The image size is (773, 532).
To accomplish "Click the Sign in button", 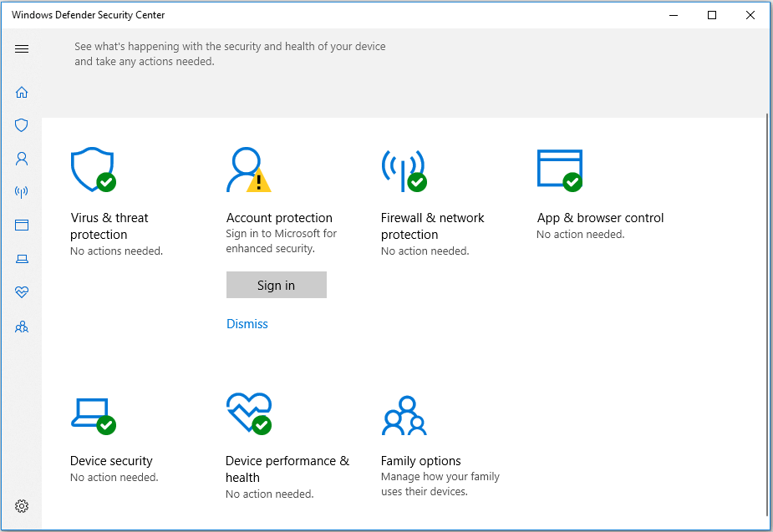I will coord(277,285).
